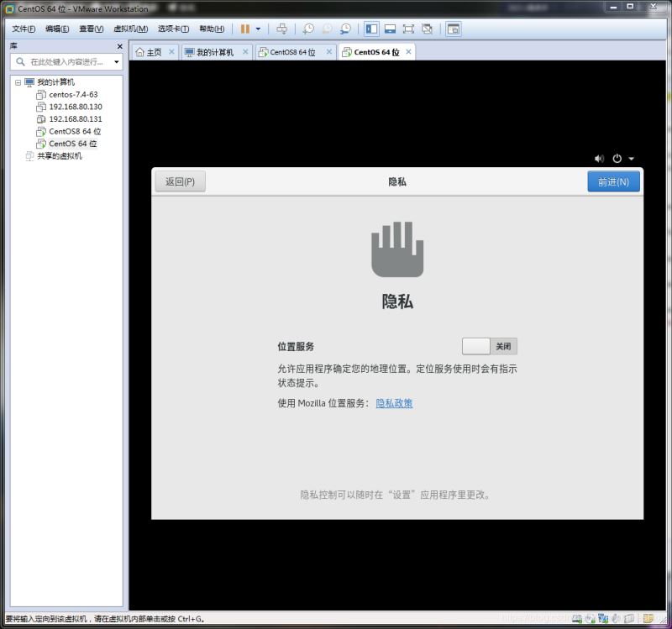
Task: Open the 虚拟机(M) menu
Action: (x=130, y=29)
